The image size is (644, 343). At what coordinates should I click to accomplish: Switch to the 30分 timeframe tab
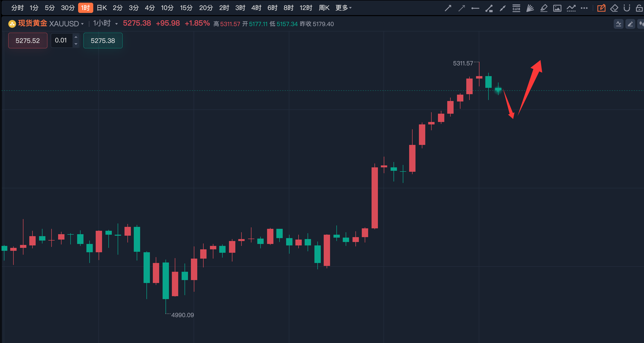pos(68,8)
